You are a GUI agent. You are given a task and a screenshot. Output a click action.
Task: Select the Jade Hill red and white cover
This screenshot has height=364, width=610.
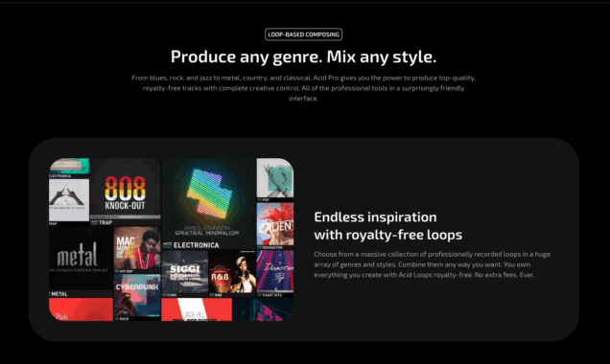[197, 309]
